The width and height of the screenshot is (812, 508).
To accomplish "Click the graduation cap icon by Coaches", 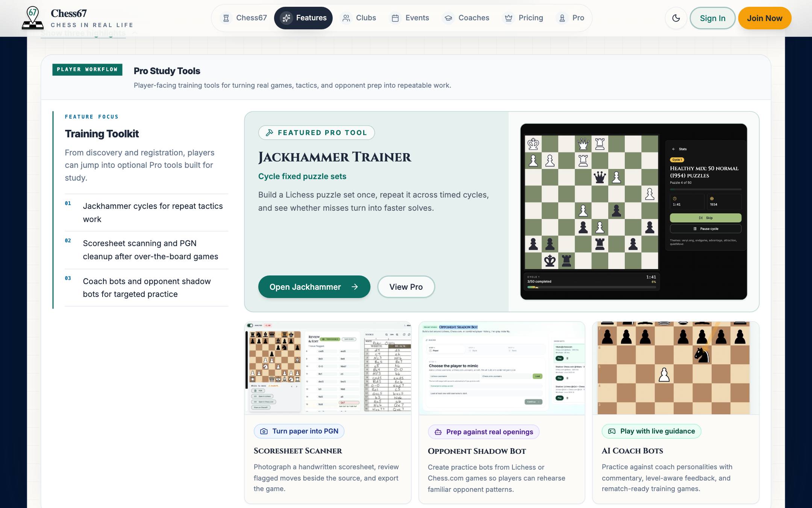I will 448,18.
